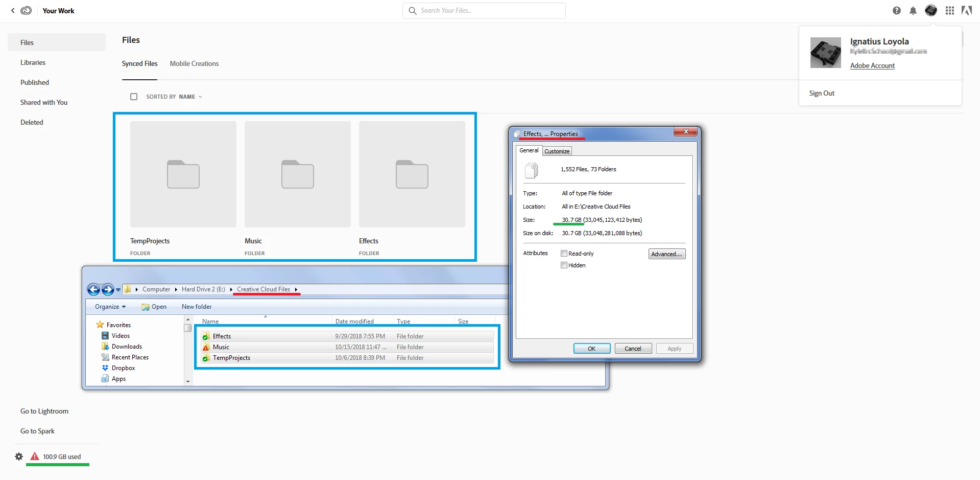Click the Search Your Files field
980x480 pixels.
pyautogui.click(x=484, y=10)
